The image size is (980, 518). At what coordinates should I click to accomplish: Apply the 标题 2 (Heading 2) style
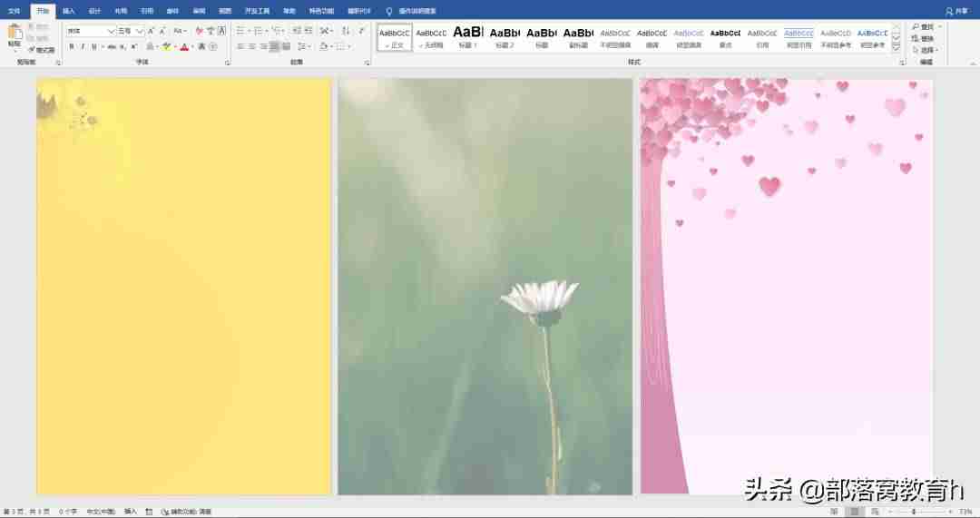[505, 37]
